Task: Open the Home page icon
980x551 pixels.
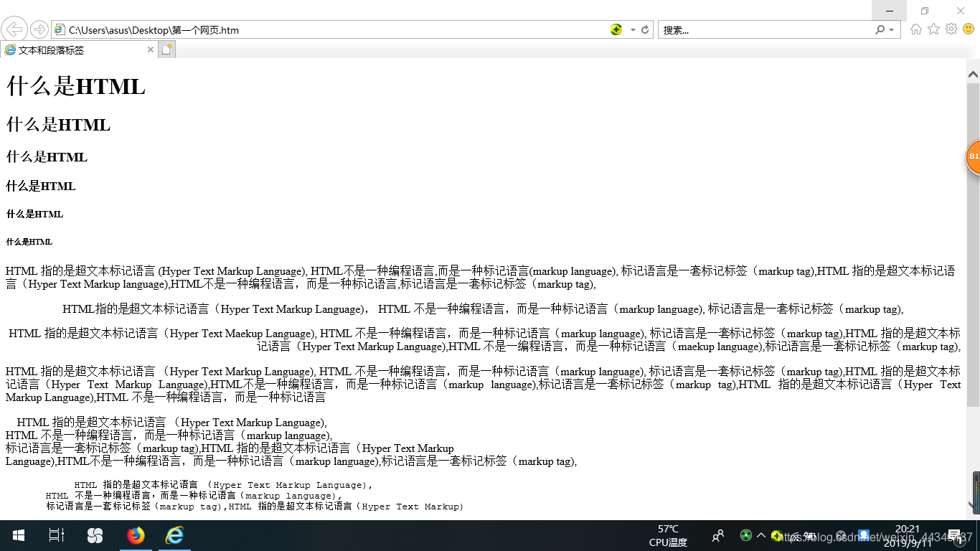Action: pos(916,29)
